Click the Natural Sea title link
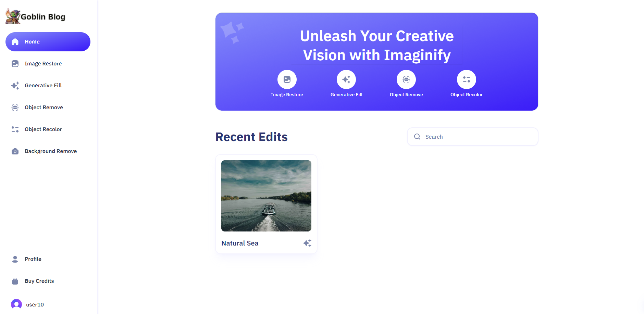Viewport: 644px width, 314px height. click(240, 243)
